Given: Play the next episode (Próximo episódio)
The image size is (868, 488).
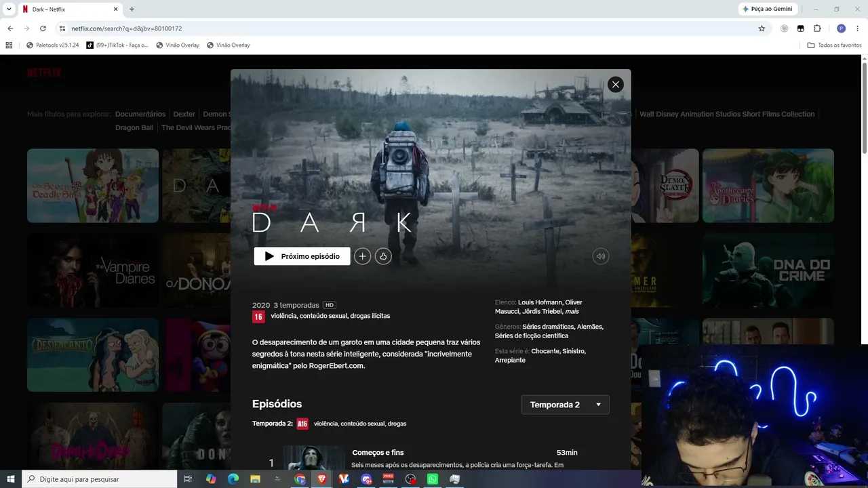Looking at the screenshot, I should [302, 256].
